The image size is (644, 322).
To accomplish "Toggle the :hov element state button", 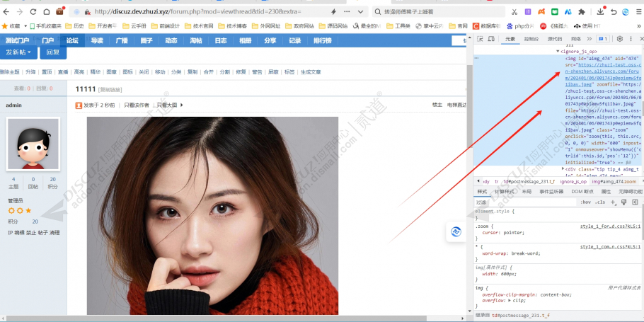I will click(x=585, y=202).
